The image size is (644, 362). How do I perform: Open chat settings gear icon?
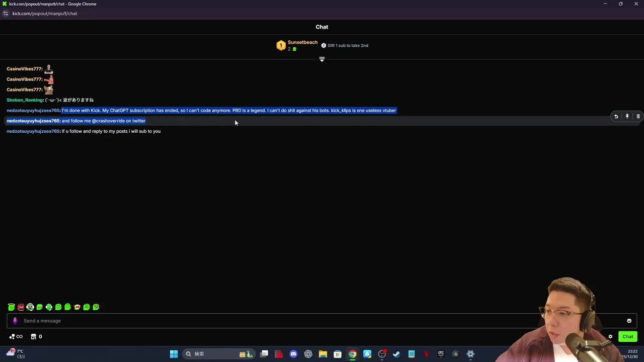[x=610, y=337]
